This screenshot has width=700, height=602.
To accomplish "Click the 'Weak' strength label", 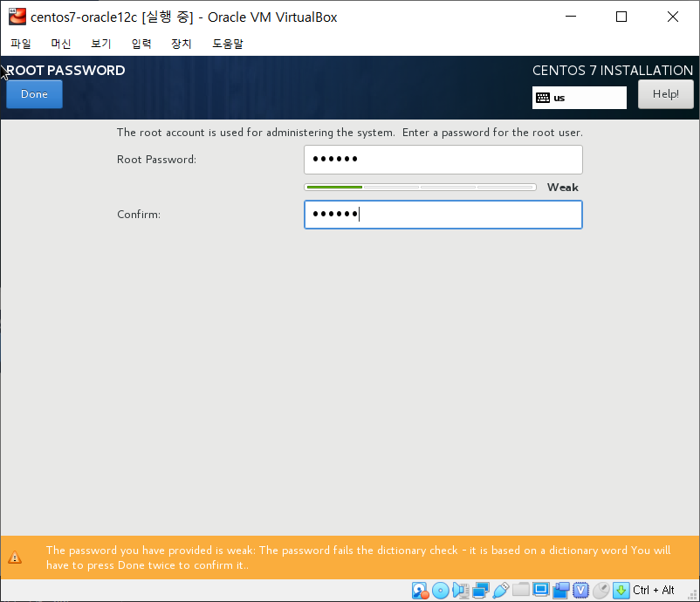I will click(x=562, y=188).
